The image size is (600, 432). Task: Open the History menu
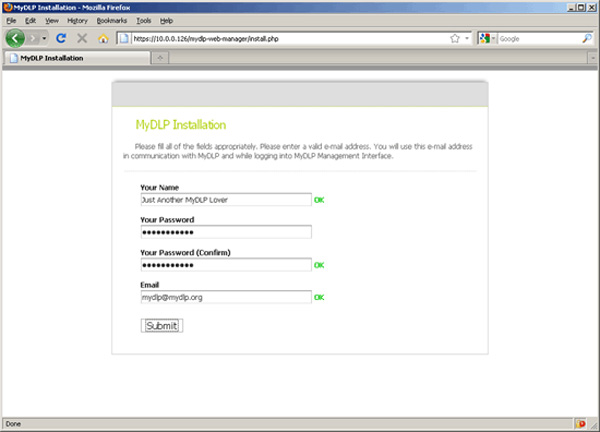[x=77, y=21]
